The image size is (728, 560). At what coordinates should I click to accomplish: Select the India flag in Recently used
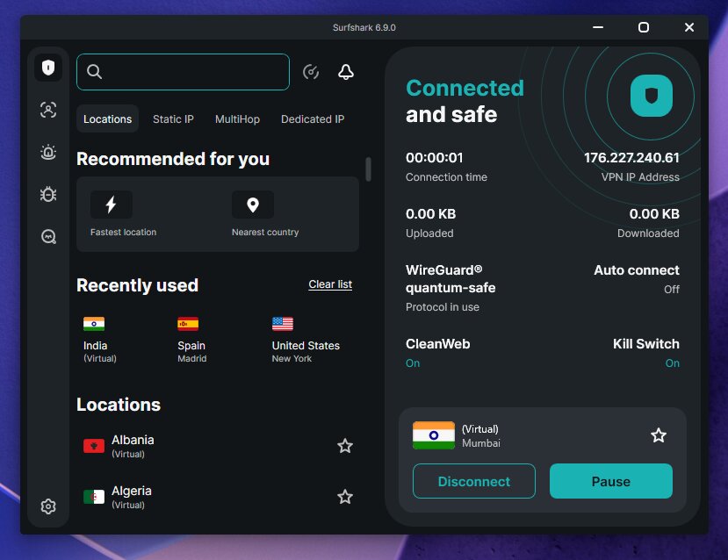click(x=94, y=324)
